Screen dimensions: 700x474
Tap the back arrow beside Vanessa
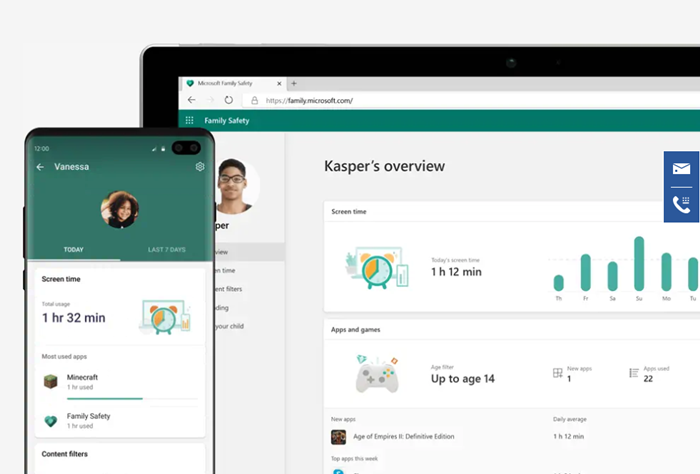coord(40,167)
